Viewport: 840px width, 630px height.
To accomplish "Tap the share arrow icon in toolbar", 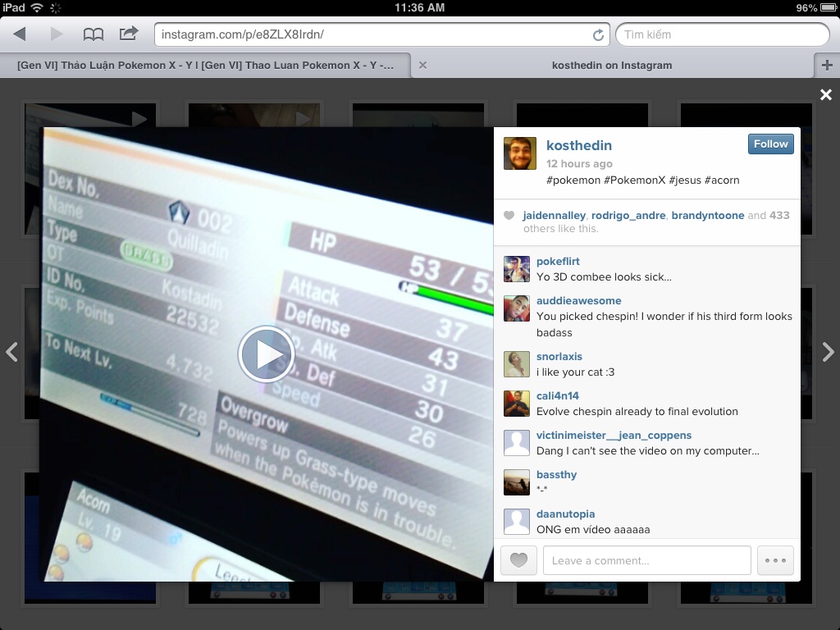I will [129, 34].
